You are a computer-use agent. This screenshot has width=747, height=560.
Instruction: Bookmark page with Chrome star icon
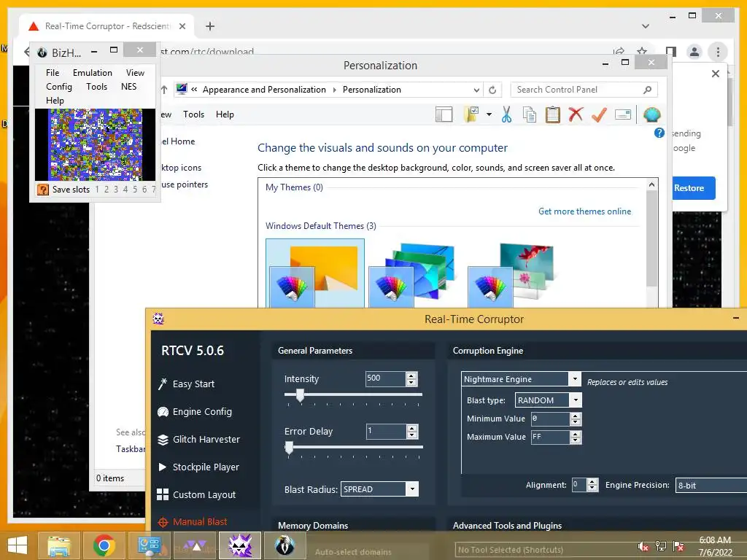pyautogui.click(x=642, y=52)
